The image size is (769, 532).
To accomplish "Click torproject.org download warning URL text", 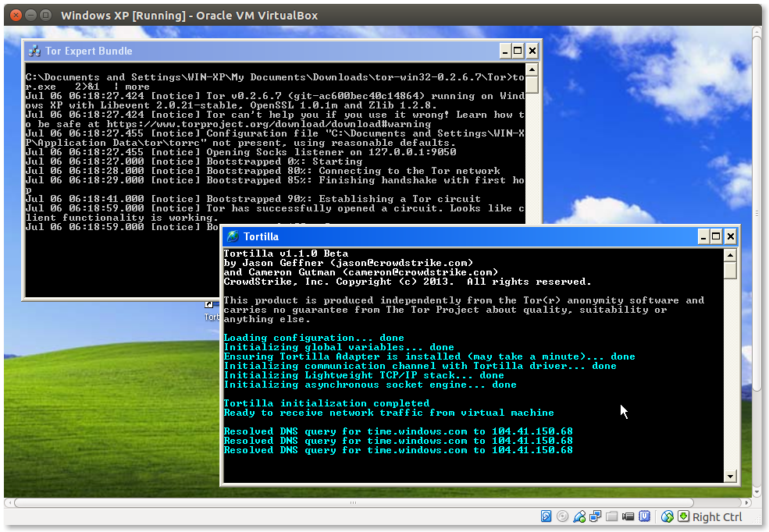I will coord(269,124).
